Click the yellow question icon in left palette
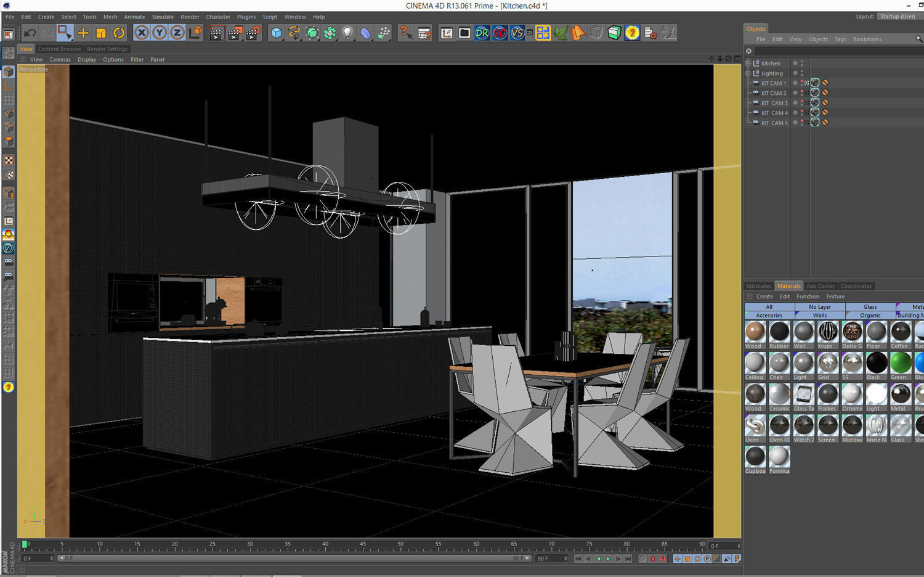Viewport: 924px width, 577px height. (x=9, y=387)
